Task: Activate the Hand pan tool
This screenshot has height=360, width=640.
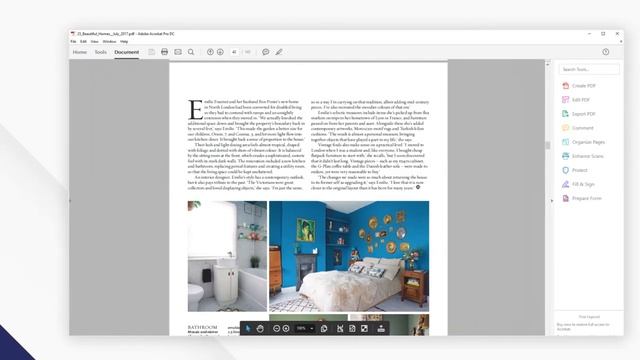Action: click(x=260, y=328)
